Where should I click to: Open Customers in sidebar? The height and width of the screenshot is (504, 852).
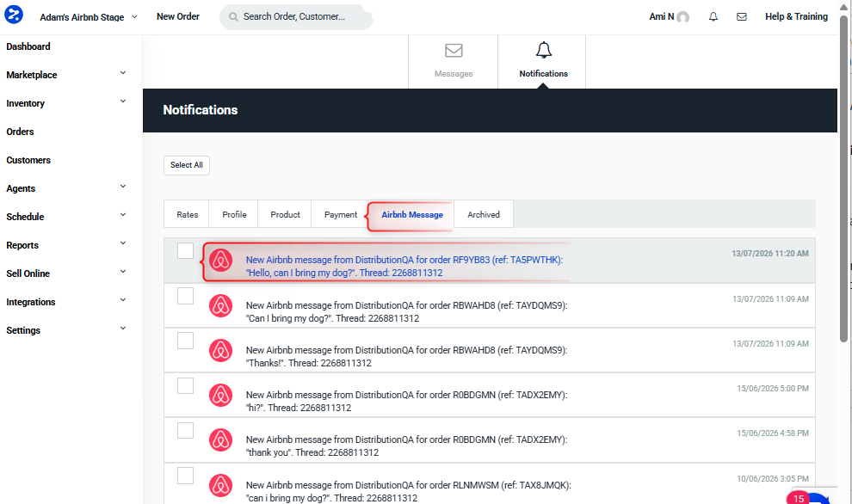[x=28, y=160]
